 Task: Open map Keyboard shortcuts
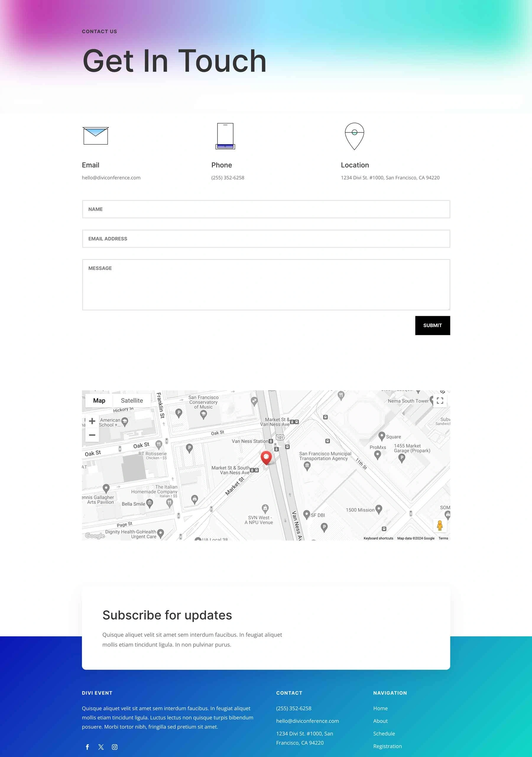(378, 538)
